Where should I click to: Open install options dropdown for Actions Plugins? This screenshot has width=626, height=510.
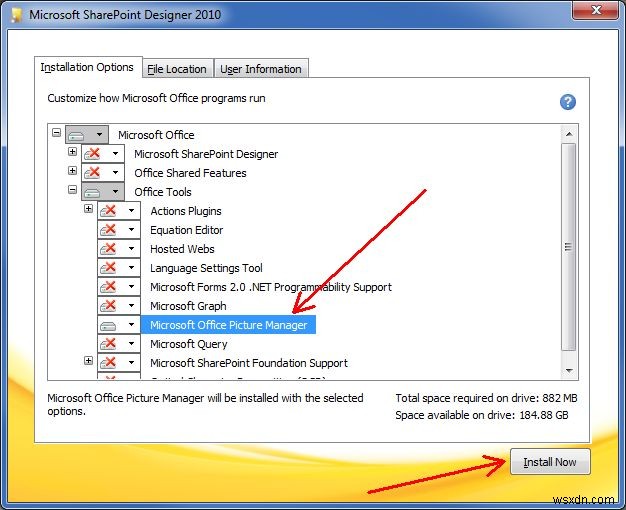[x=131, y=210]
